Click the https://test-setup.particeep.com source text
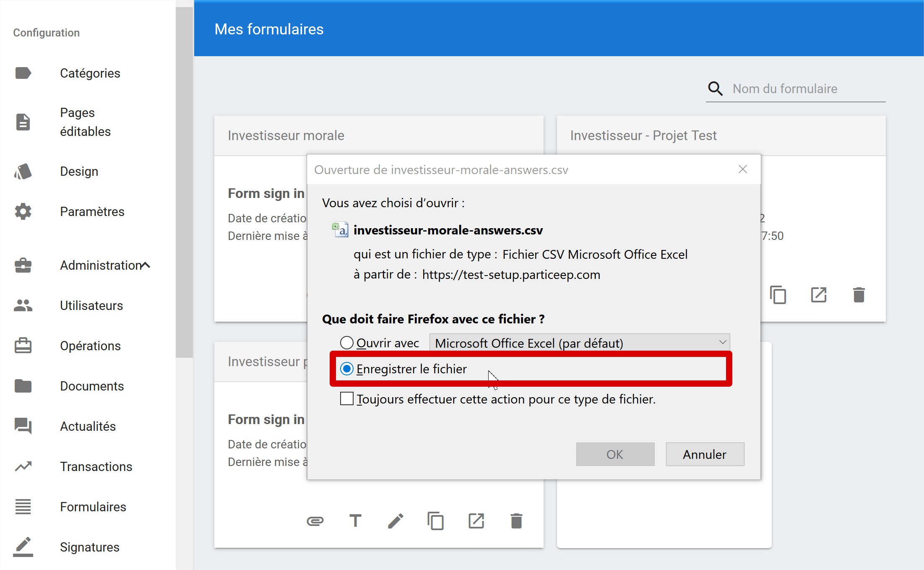This screenshot has width=924, height=570. pyautogui.click(x=511, y=274)
